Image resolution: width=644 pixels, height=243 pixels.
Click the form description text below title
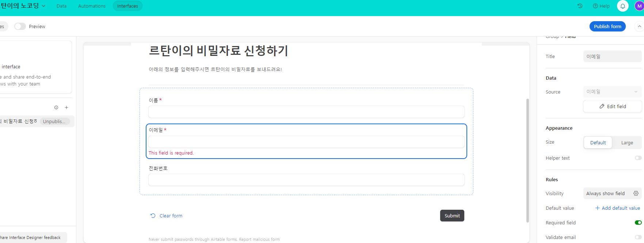click(x=215, y=69)
